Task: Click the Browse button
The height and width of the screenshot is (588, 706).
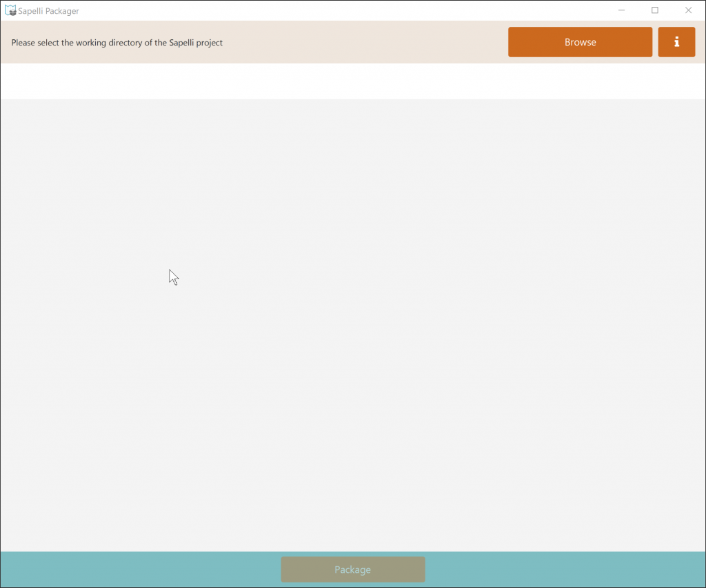Action: tap(580, 42)
